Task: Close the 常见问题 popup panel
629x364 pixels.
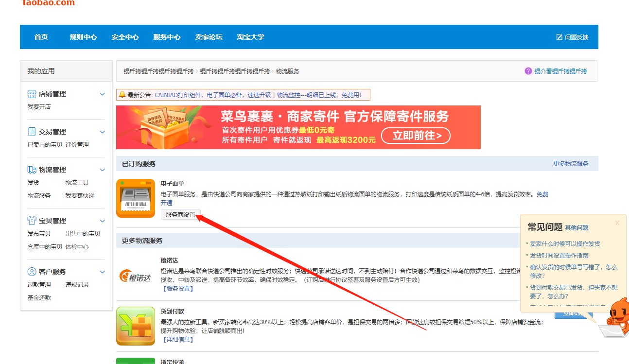Action: click(617, 223)
